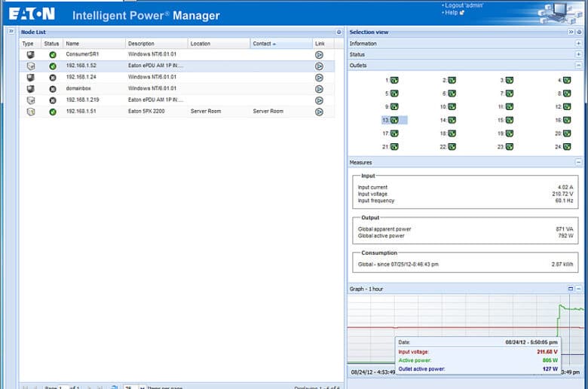The height and width of the screenshot is (389, 588).
Task: Click the Eaton logo
Action: point(32,14)
